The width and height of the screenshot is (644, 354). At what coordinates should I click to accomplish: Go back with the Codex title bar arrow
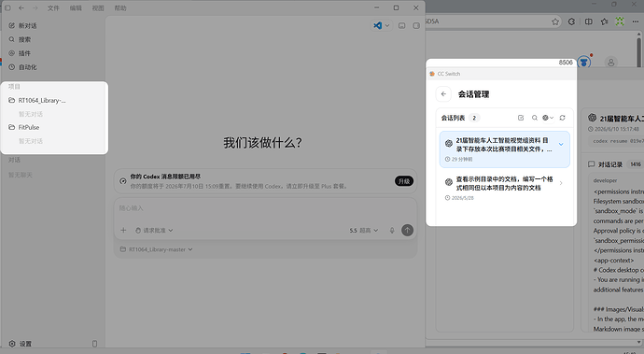pos(21,7)
